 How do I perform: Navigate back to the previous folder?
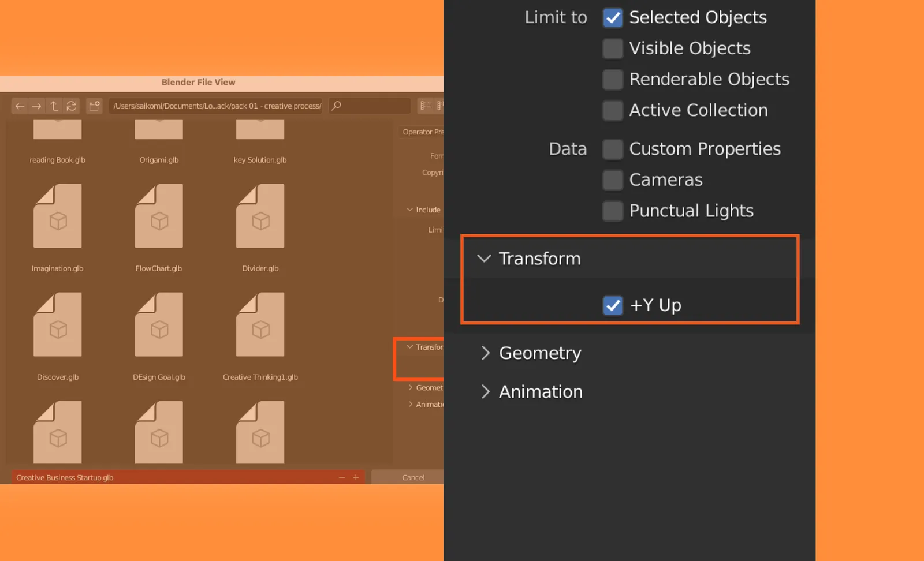(20, 106)
